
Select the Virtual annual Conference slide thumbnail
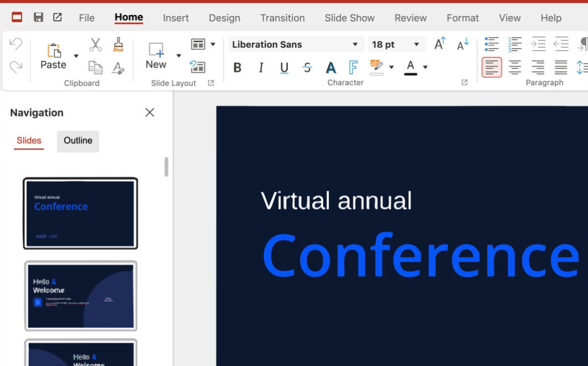(80, 213)
